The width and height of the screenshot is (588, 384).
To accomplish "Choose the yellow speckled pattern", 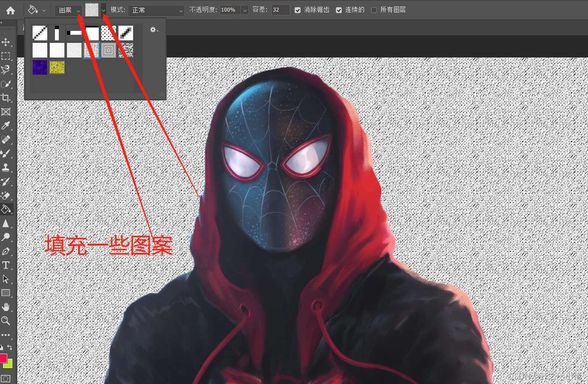I will tap(57, 67).
